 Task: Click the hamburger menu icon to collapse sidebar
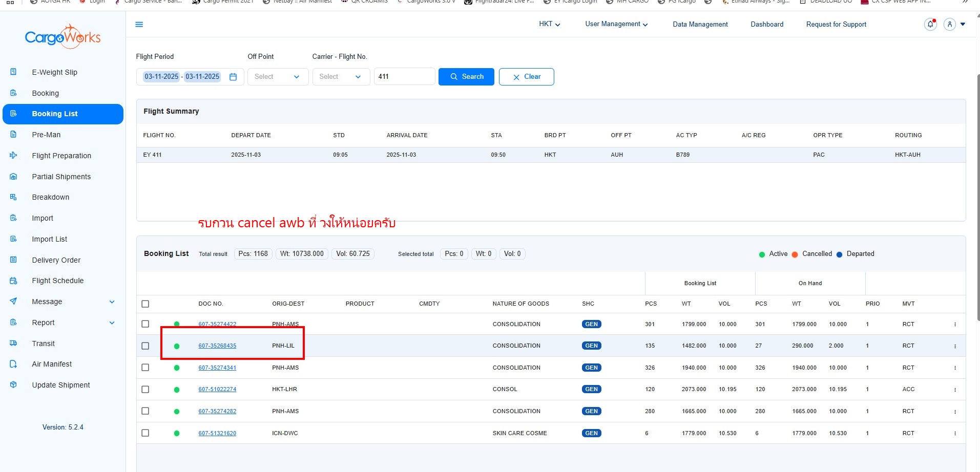[139, 25]
